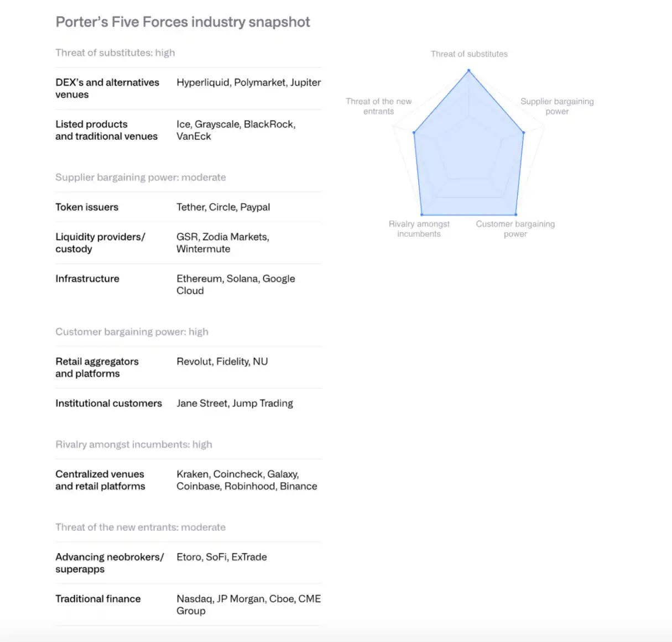Select the Hyperliquid, Polymarket, Jupiter entry

click(248, 82)
